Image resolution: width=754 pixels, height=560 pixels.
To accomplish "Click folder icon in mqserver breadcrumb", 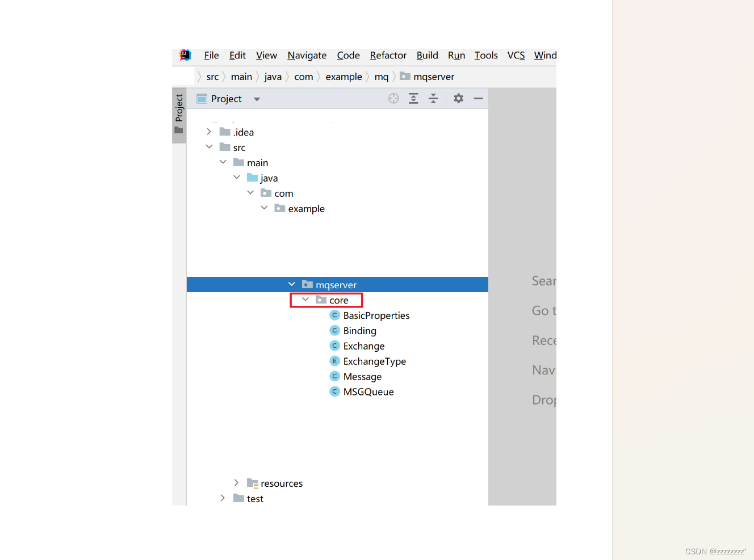I will click(x=405, y=76).
